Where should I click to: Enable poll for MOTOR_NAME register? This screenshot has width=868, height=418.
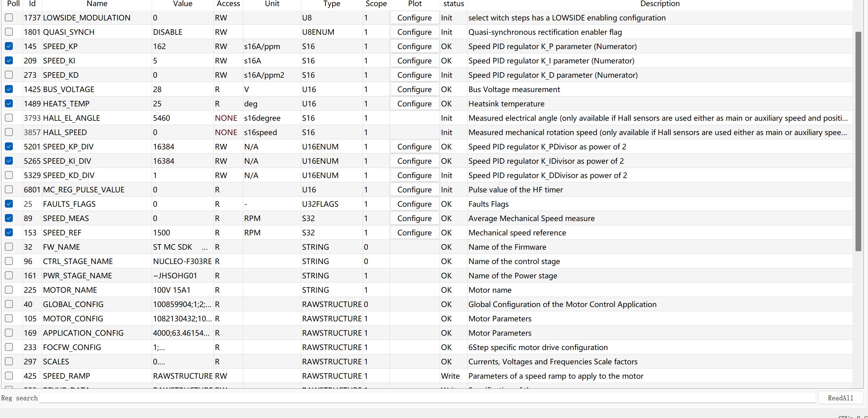[9, 290]
